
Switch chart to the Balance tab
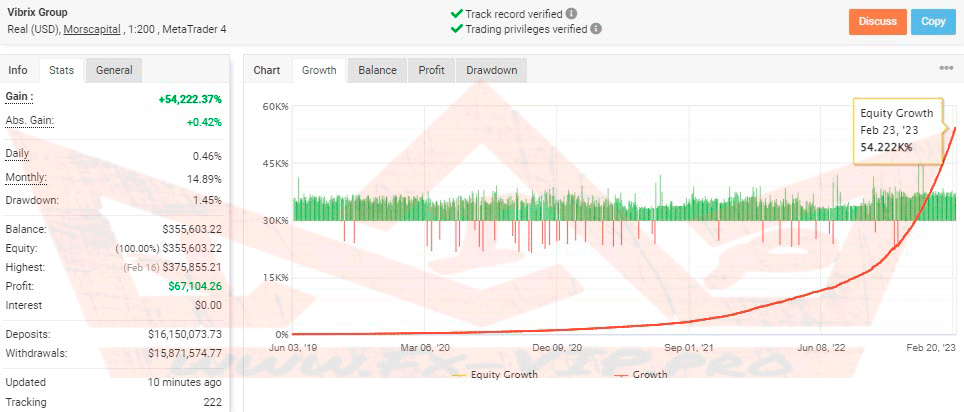click(377, 70)
